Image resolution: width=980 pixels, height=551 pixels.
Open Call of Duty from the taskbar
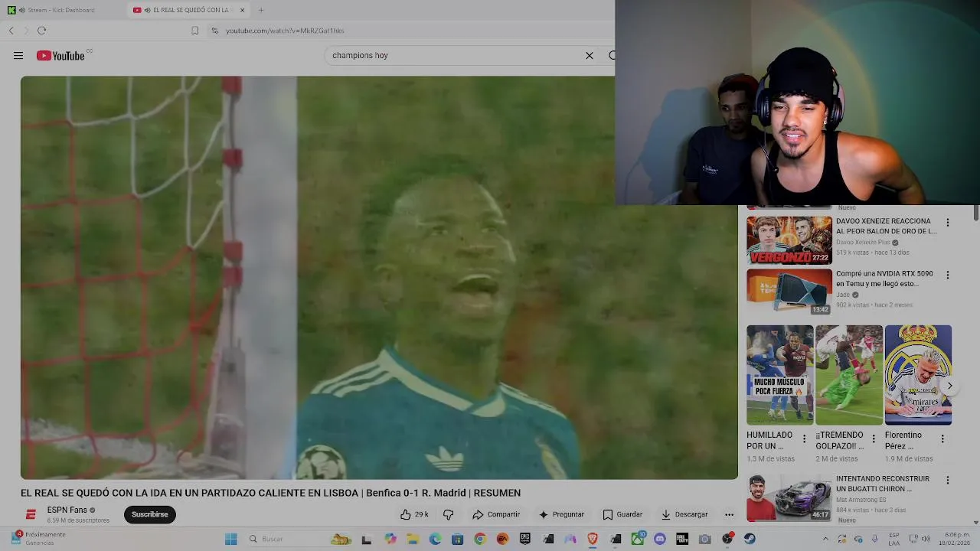pos(682,539)
